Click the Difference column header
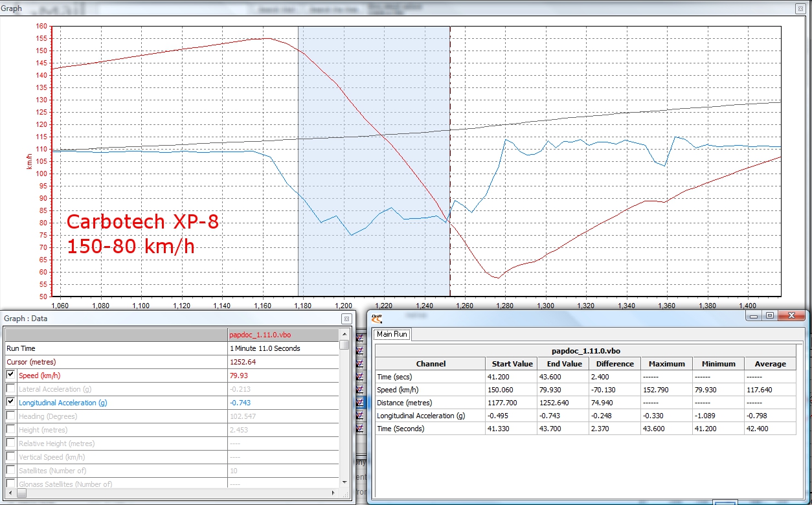This screenshot has height=505, width=812. 615,364
